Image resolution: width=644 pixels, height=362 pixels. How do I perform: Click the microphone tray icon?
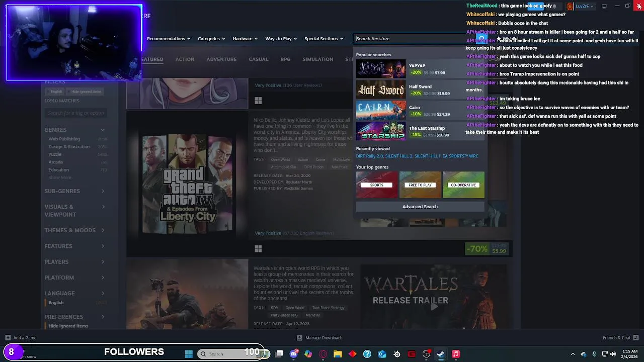(594, 354)
